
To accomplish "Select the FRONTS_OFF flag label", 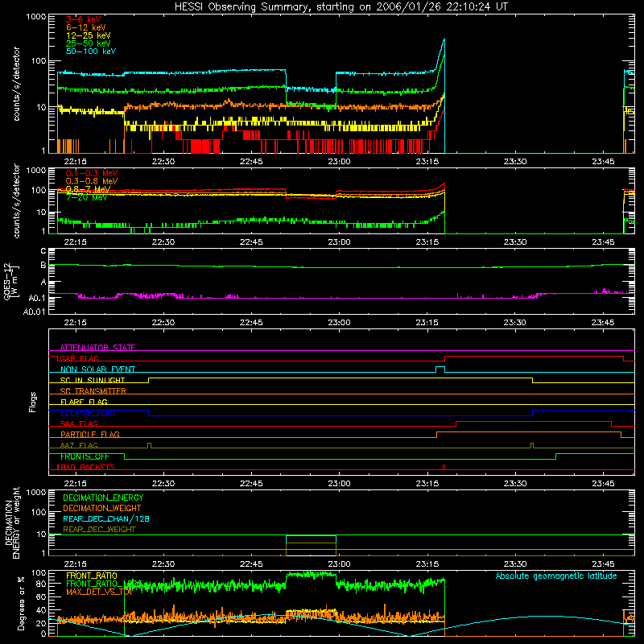I will [x=85, y=456].
